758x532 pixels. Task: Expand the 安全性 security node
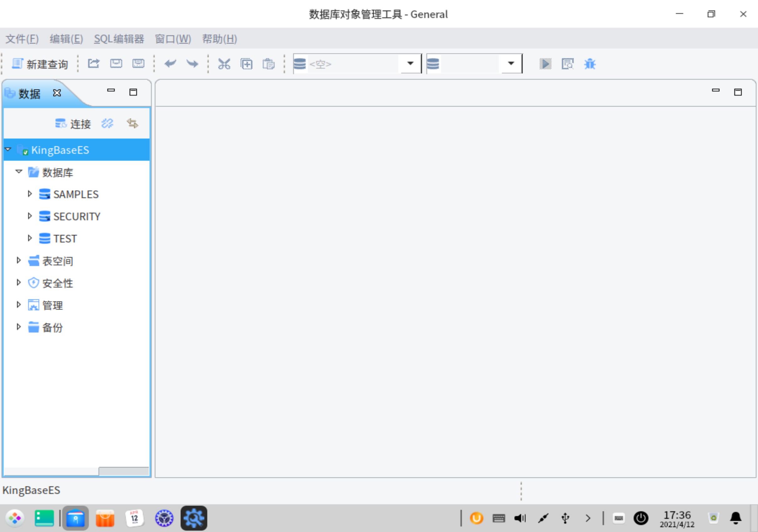coord(19,283)
